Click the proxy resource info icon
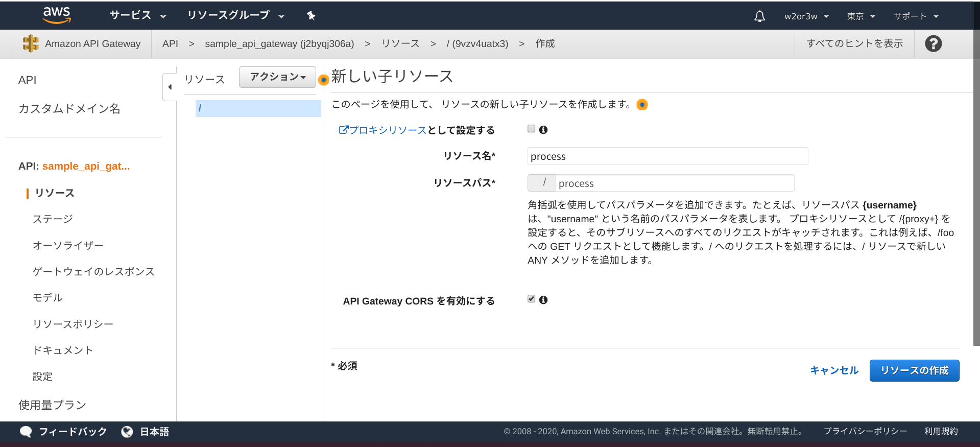 (543, 130)
